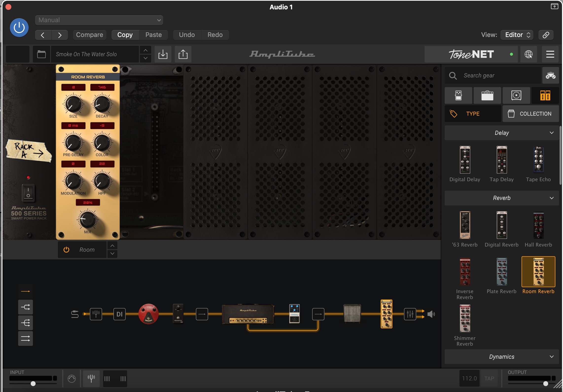Click the share preset upload icon

point(183,54)
